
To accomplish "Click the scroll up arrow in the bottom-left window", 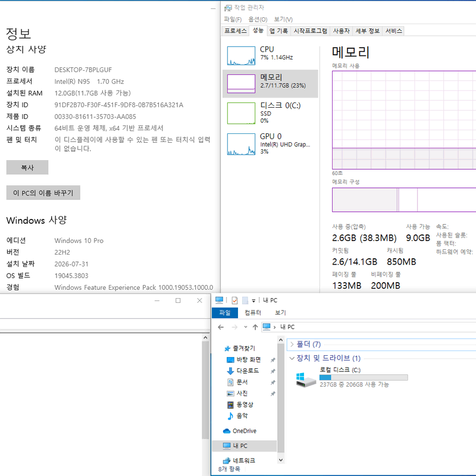I will point(205,337).
